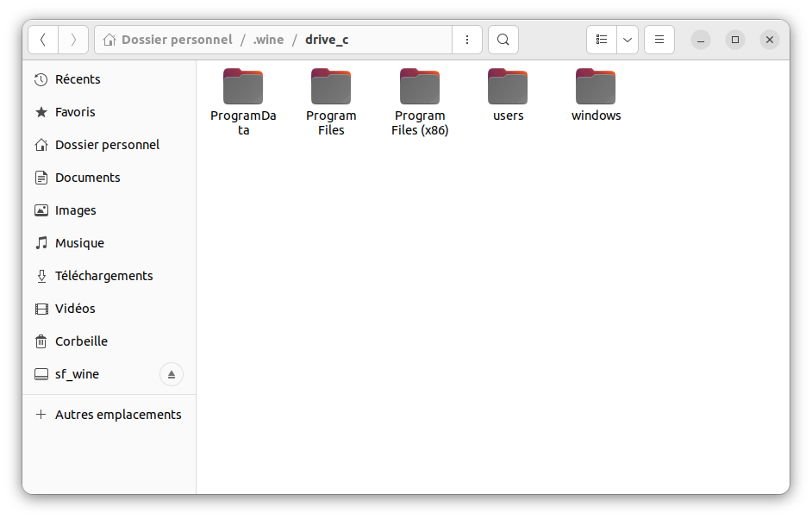Open Musique in the sidebar

[x=109, y=243]
